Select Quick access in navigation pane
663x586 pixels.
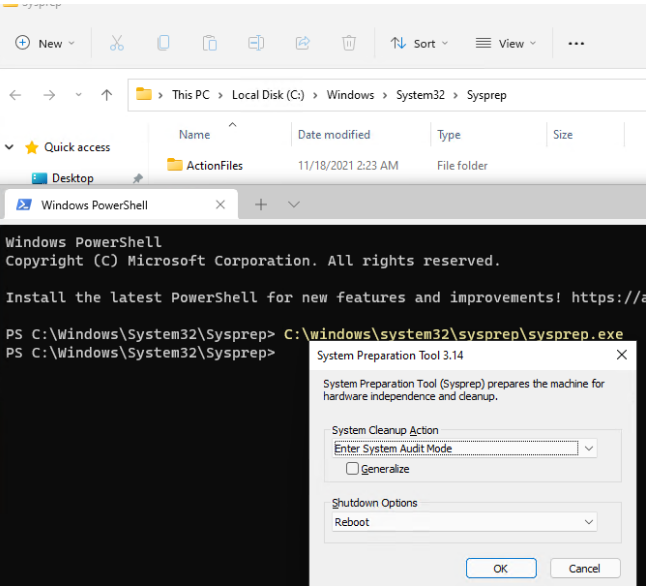[x=77, y=147]
